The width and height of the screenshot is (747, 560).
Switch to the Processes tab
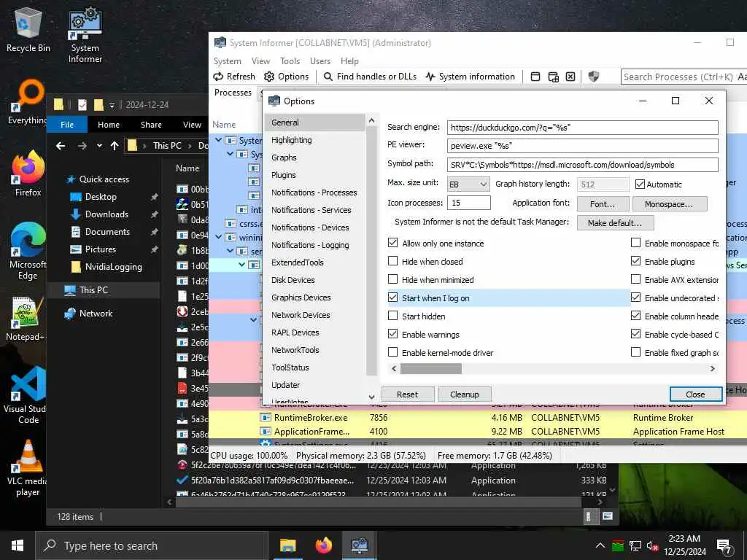point(233,93)
